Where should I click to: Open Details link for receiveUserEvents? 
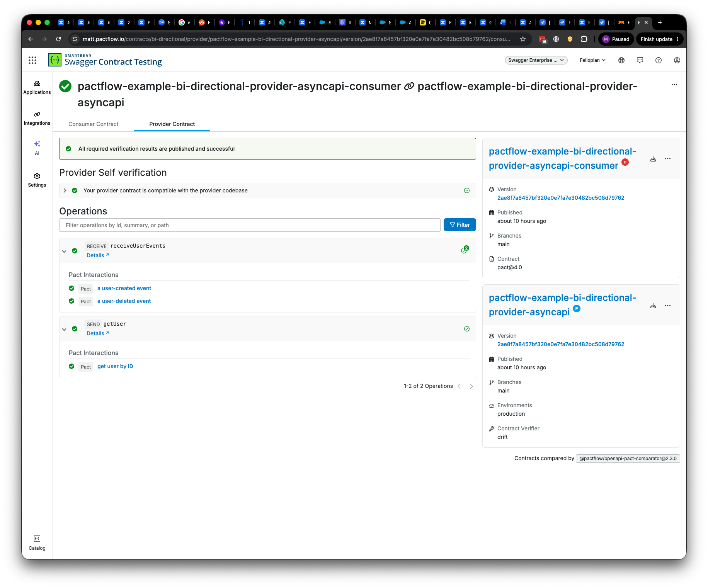click(98, 255)
